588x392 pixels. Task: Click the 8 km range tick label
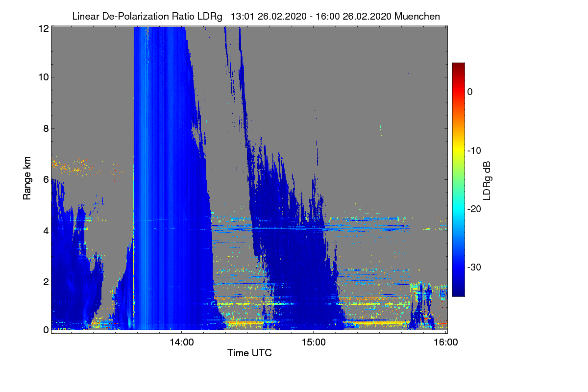click(46, 128)
